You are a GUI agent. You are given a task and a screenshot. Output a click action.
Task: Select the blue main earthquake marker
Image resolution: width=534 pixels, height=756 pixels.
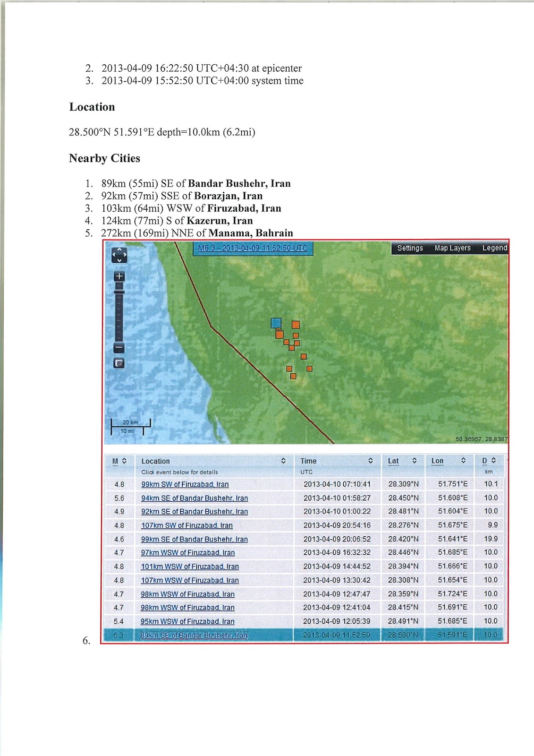[x=276, y=323]
